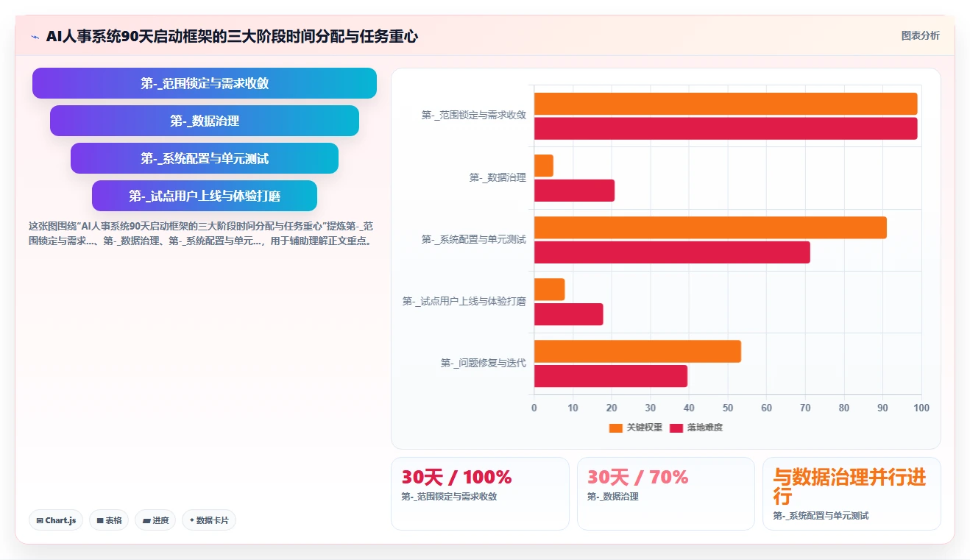Select the 第-_系统配置与单元测试 funnel bar
Screen dimensions: 970x560
click(x=205, y=158)
